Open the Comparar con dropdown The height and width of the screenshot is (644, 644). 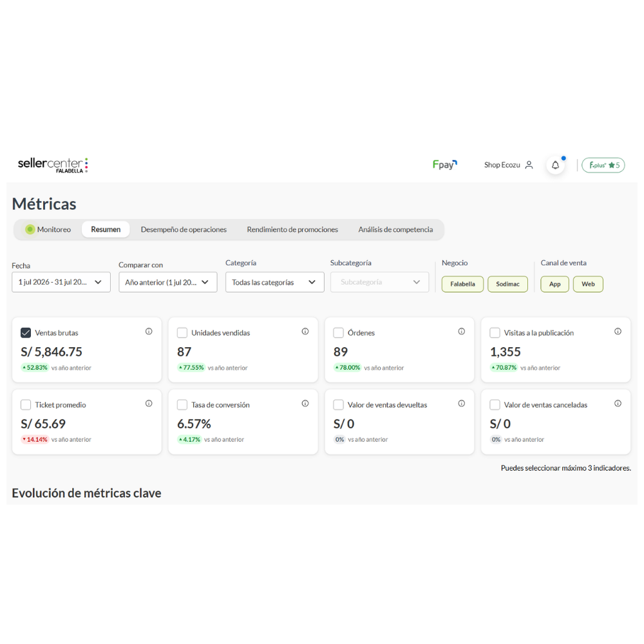168,282
